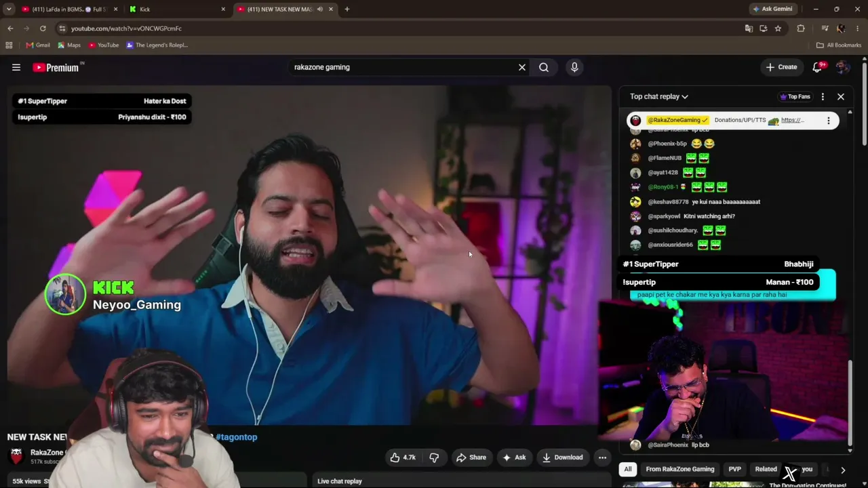Go to YouTube Premium home logo

[x=57, y=67]
